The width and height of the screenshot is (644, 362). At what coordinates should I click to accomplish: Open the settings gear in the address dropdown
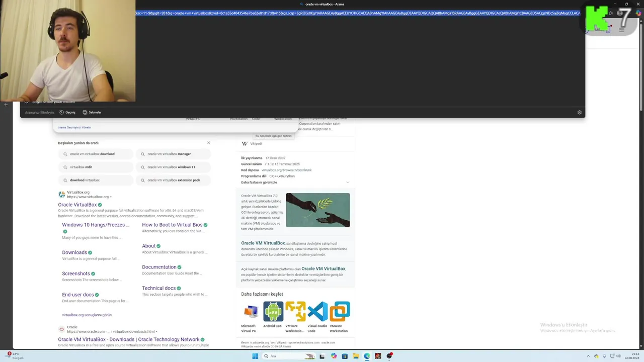[x=580, y=113]
